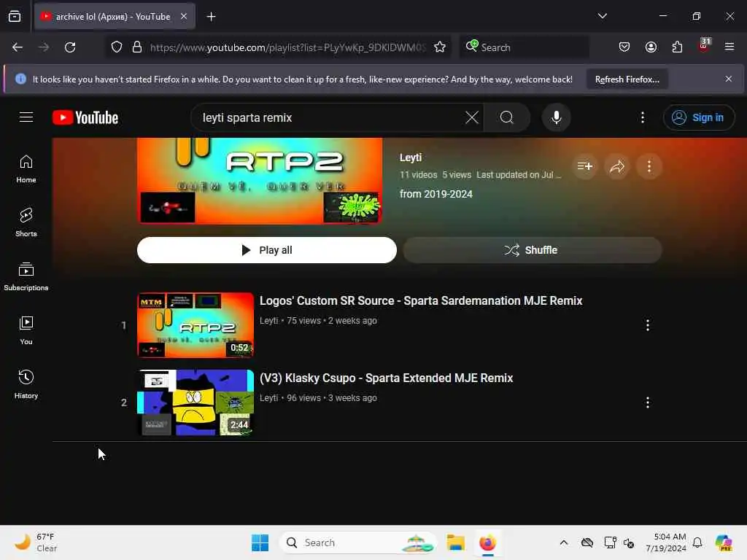Open Subscriptions in the sidebar
This screenshot has width=747, height=560.
click(26, 276)
